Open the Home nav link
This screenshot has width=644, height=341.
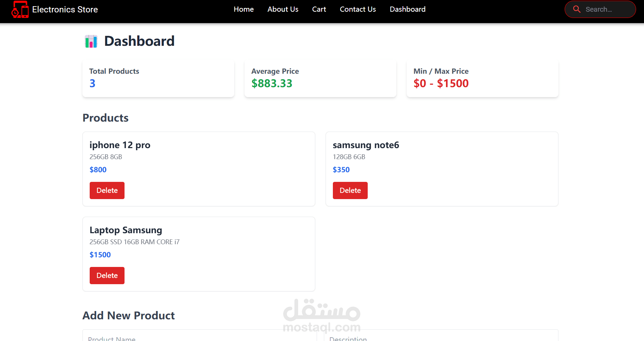tap(244, 9)
